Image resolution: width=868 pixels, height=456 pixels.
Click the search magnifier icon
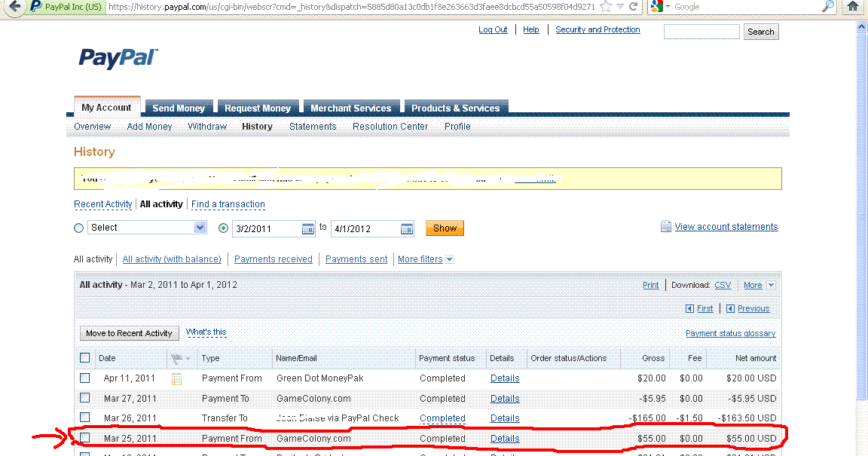click(x=827, y=7)
